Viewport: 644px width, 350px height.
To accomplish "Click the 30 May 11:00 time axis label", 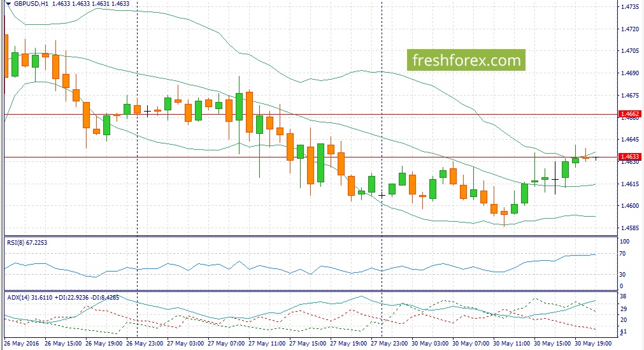I will click(512, 344).
